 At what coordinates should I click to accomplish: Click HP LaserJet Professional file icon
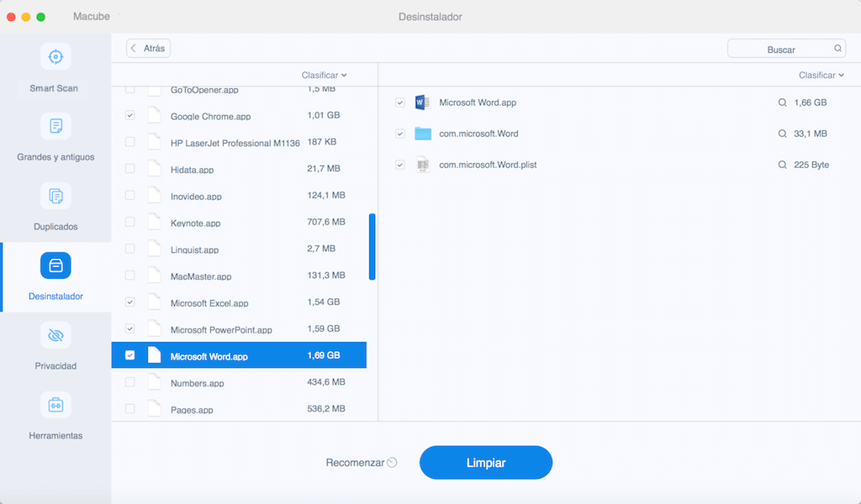coord(155,142)
